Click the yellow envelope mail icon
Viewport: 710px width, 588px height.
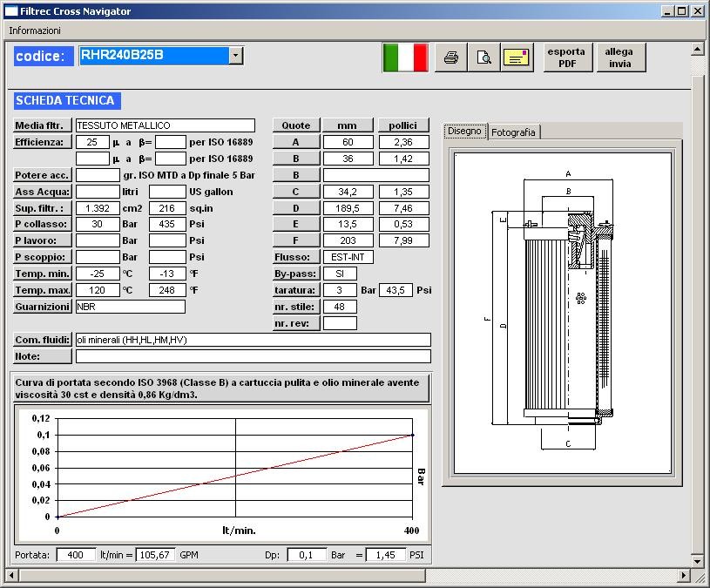[517, 58]
